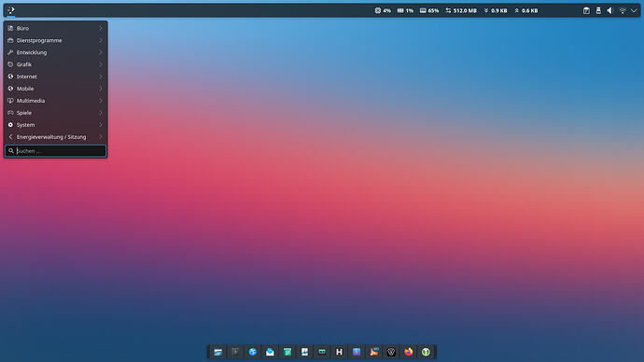Screen dimensions: 644x362
Task: Open the Entwicklung category
Action: coord(55,52)
